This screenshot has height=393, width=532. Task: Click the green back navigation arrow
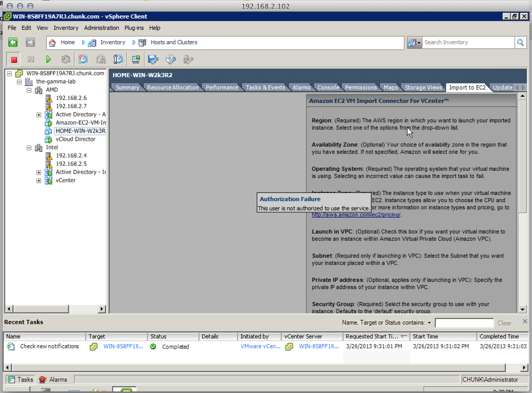(13, 42)
